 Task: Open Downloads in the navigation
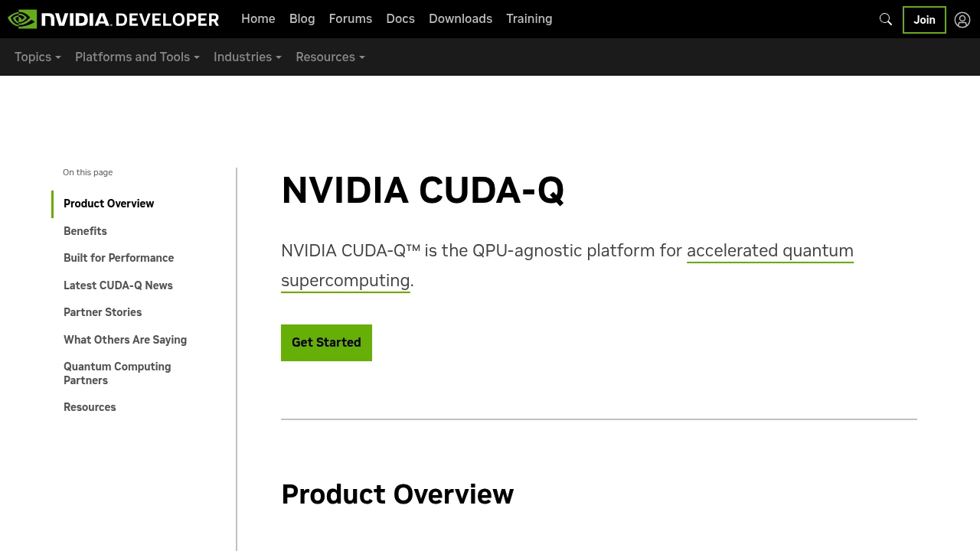[x=460, y=18]
